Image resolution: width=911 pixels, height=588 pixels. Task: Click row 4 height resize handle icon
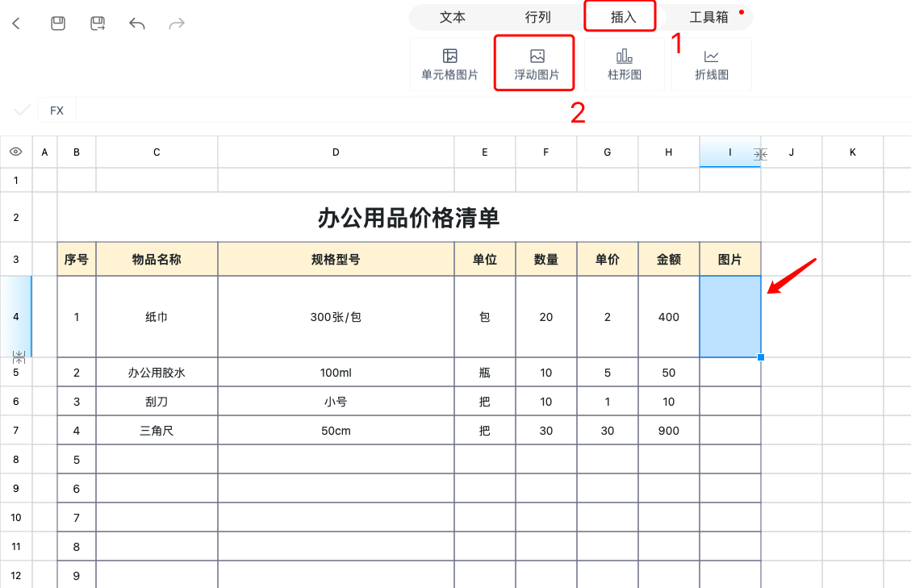coord(19,357)
